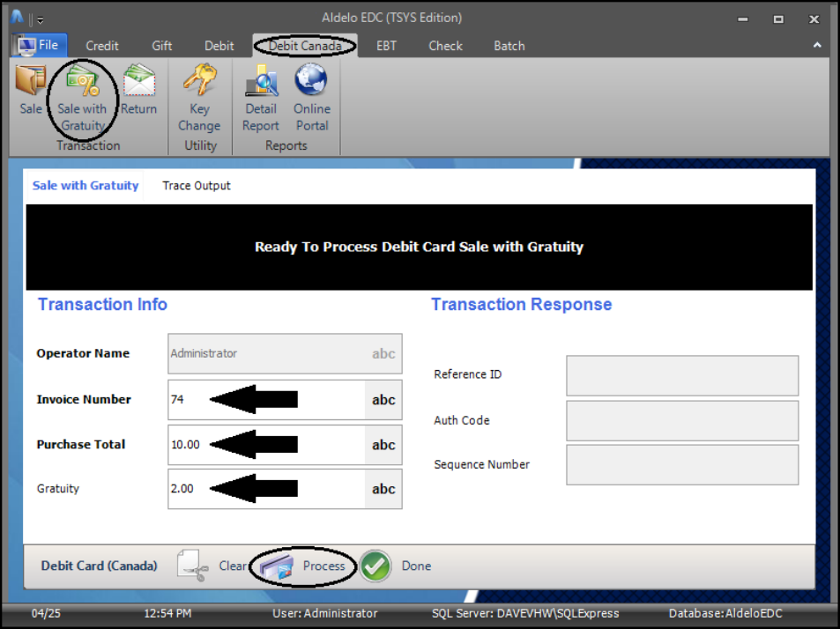Collapse the ribbon with the chevron
Image resolution: width=840 pixels, height=629 pixels.
(817, 46)
